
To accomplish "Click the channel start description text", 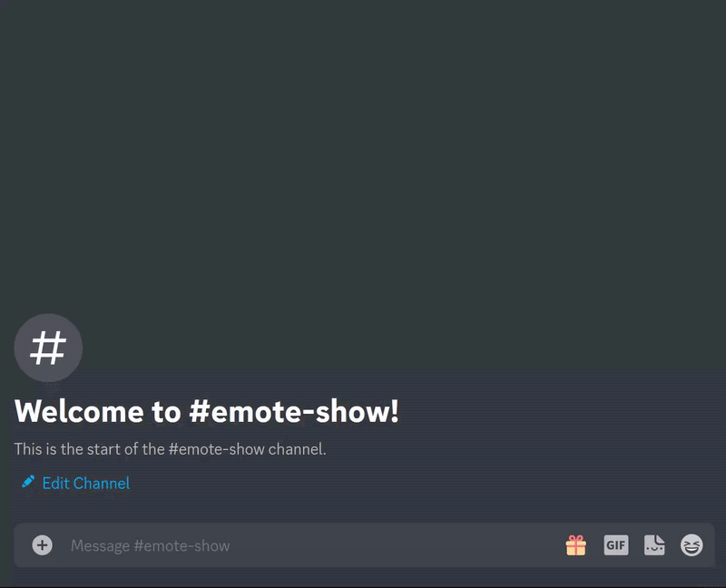I will pos(170,449).
